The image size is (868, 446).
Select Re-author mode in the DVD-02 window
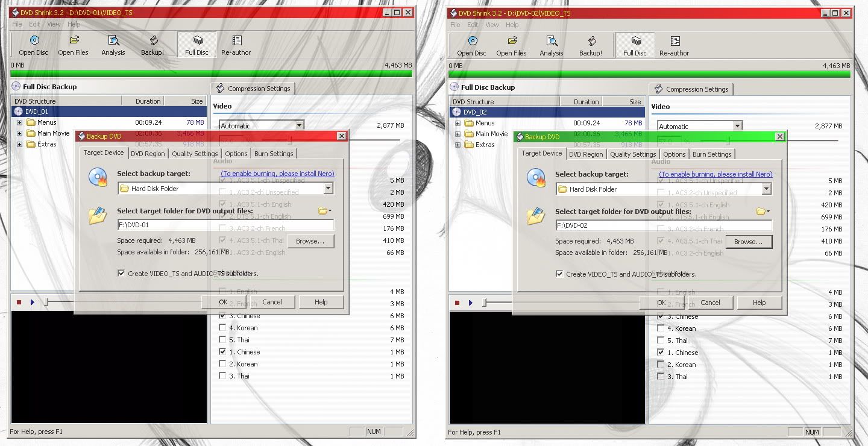pyautogui.click(x=675, y=45)
